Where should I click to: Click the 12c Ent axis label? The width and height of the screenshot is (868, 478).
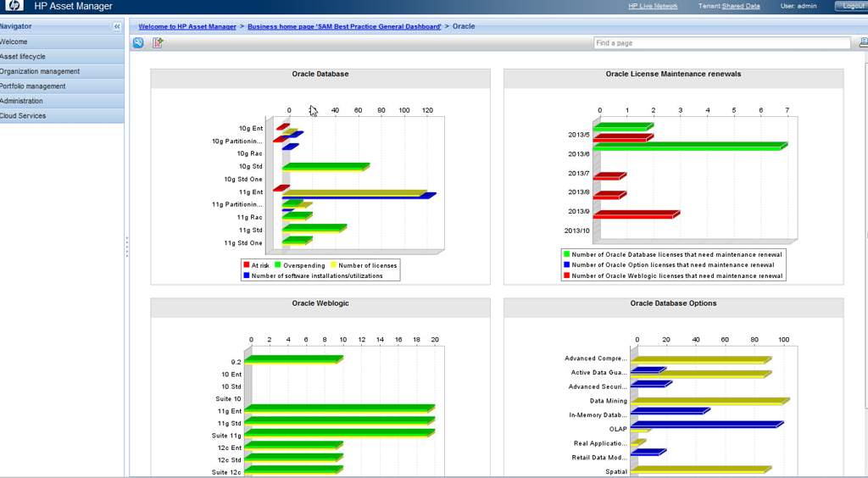point(229,448)
